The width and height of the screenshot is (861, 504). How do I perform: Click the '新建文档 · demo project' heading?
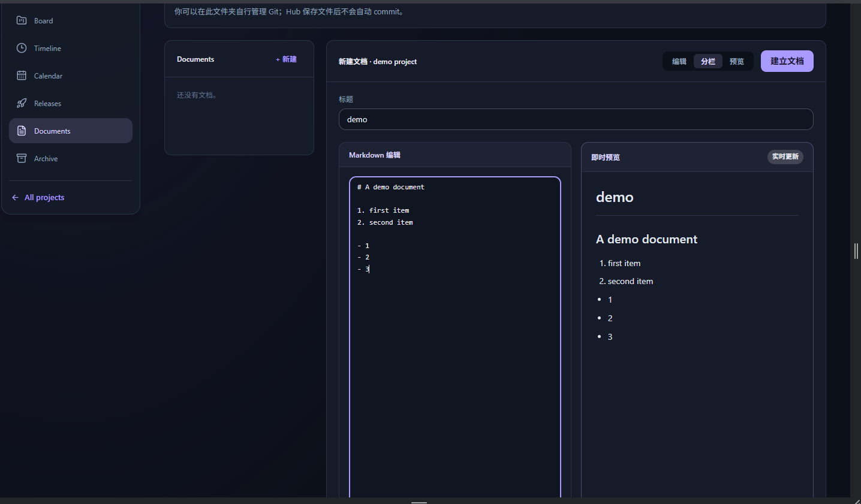pos(378,62)
